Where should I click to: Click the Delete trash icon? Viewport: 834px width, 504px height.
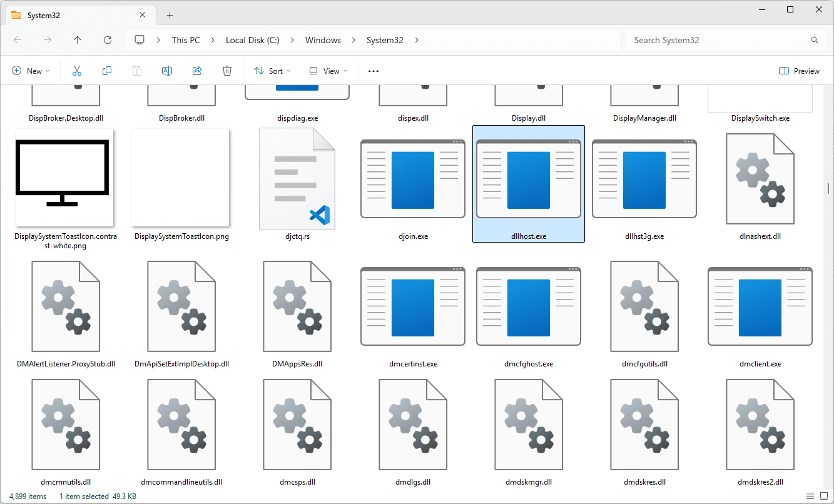point(227,71)
